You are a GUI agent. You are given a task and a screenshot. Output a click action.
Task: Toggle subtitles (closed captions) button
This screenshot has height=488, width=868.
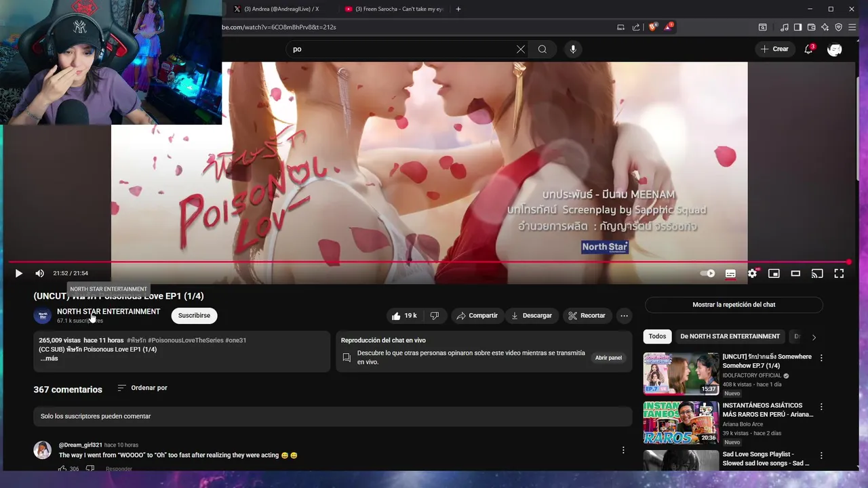click(730, 273)
